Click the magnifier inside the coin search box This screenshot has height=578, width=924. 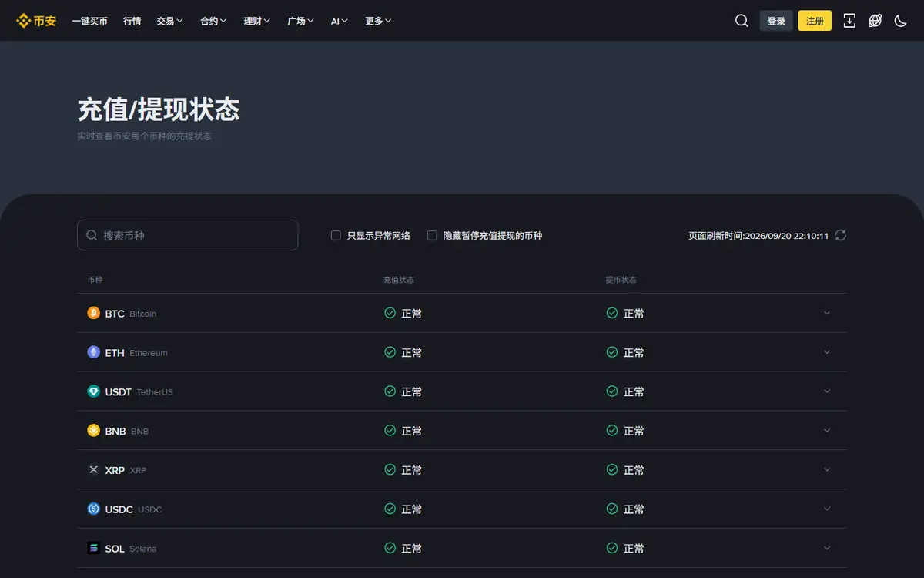coord(92,235)
